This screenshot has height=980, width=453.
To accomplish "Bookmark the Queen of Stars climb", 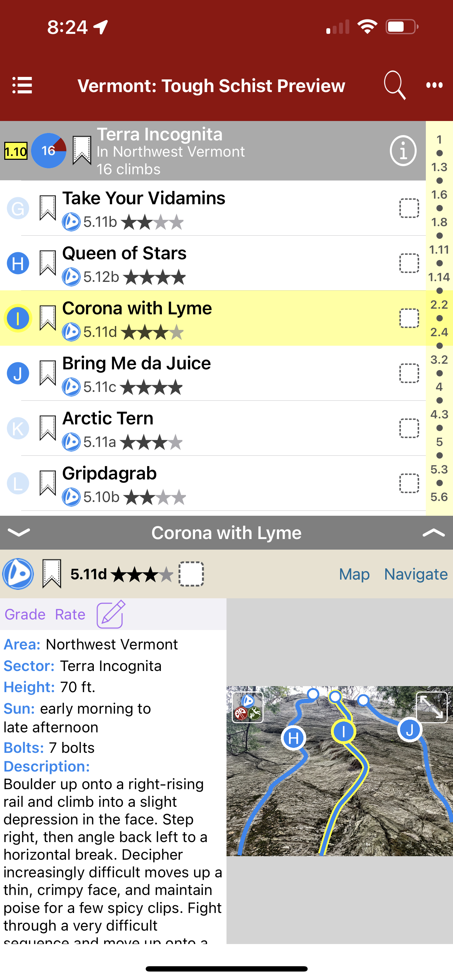I will [x=48, y=263].
